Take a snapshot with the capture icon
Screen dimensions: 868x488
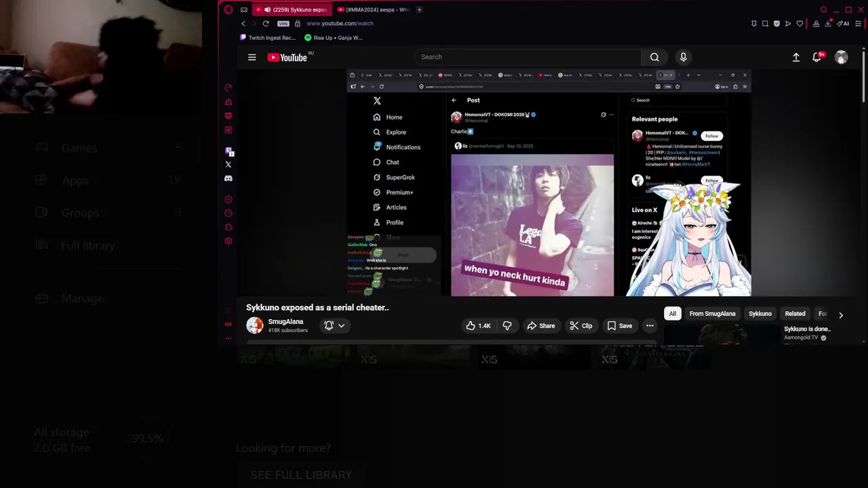point(765,24)
